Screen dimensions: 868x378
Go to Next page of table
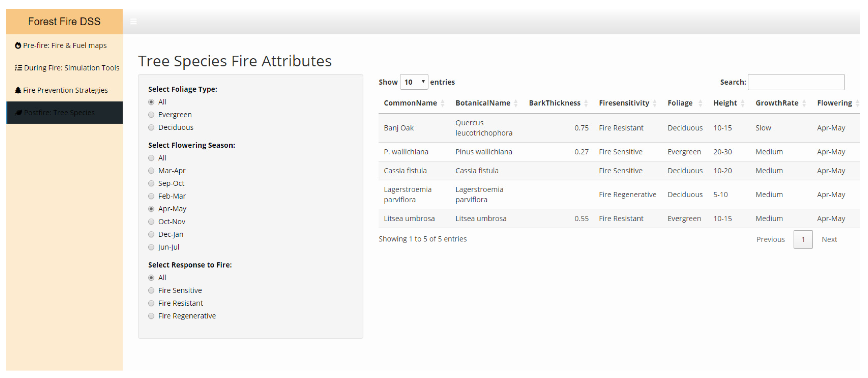pos(829,239)
